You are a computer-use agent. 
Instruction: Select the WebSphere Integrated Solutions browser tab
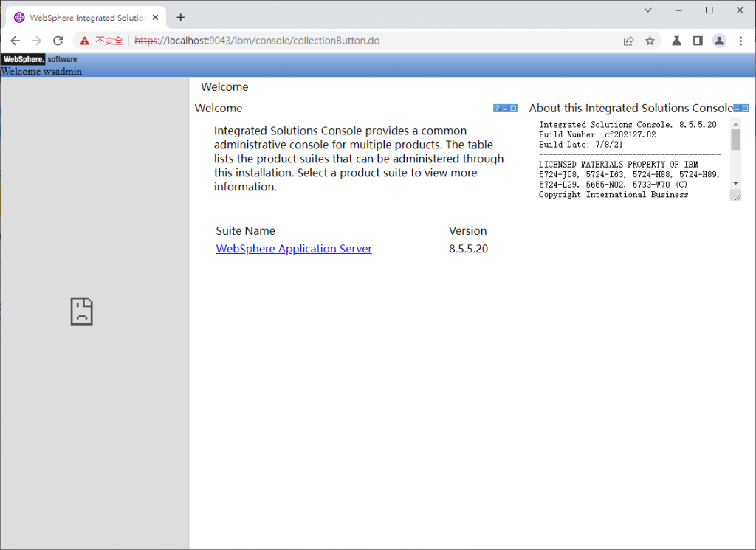(x=86, y=18)
